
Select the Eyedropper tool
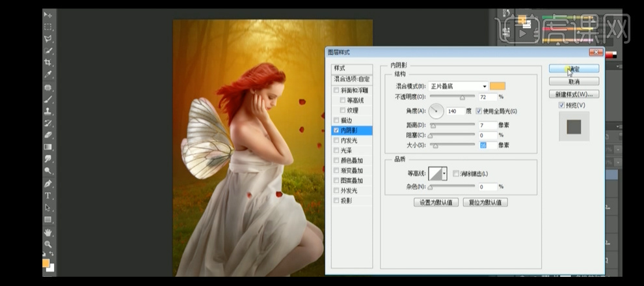pos(48,74)
